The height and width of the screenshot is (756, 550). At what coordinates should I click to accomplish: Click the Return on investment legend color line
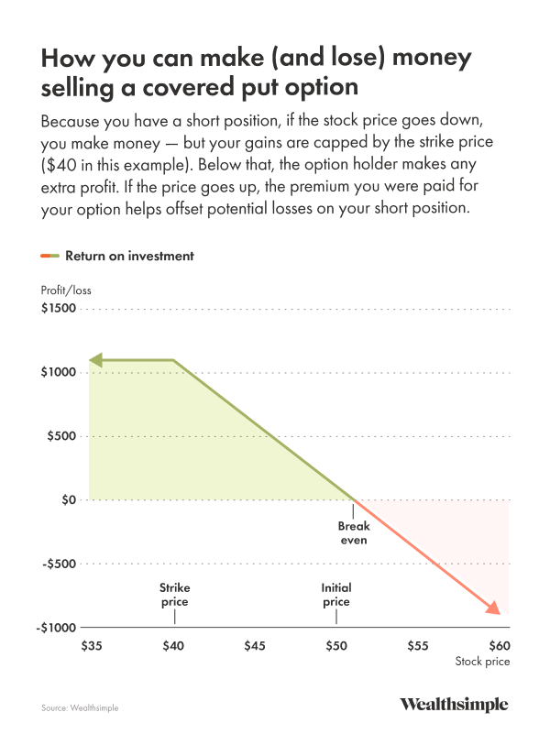50,257
